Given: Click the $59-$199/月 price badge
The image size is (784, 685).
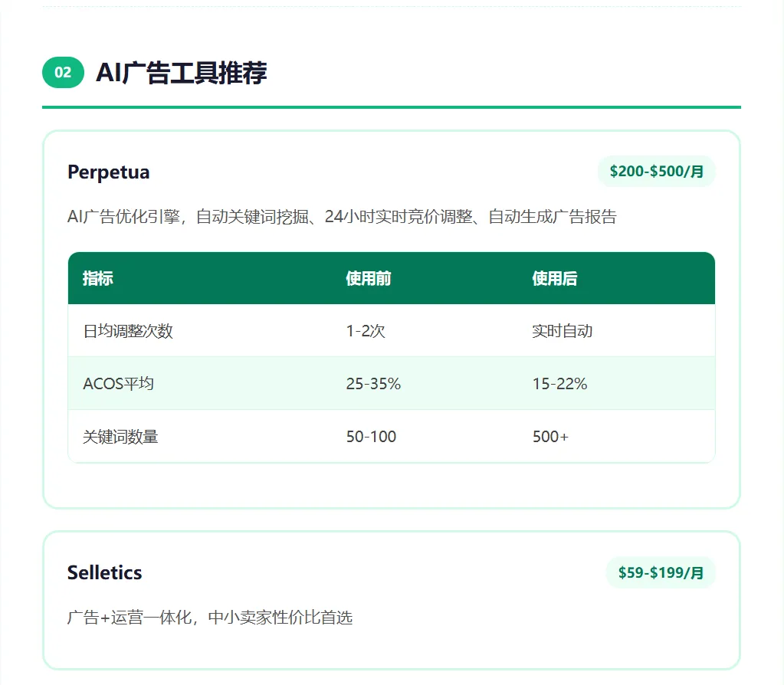Looking at the screenshot, I should coord(661,572).
